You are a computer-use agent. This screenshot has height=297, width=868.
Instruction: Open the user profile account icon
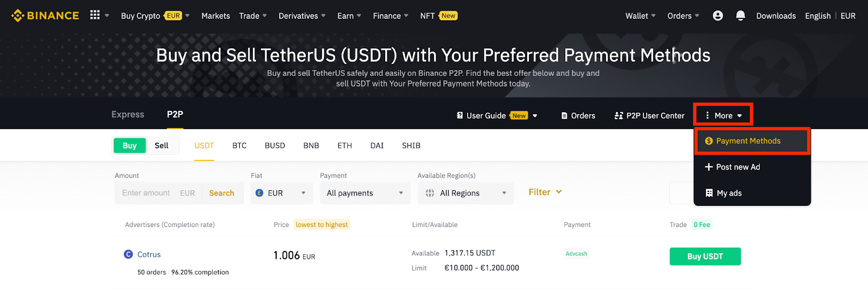(x=718, y=16)
